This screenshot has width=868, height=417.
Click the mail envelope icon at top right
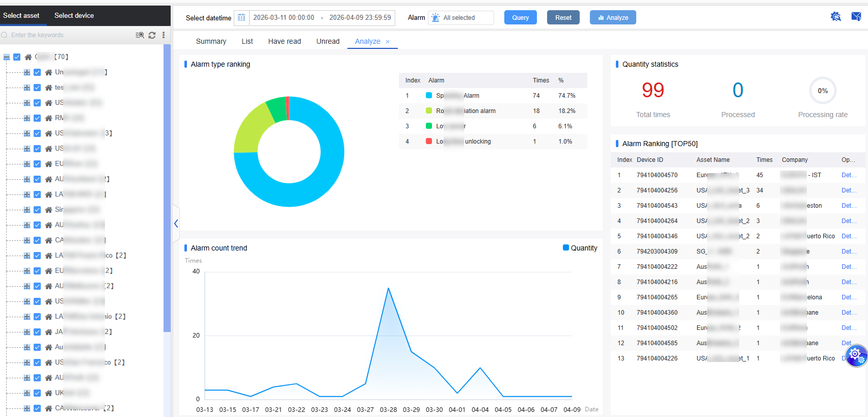tap(856, 17)
